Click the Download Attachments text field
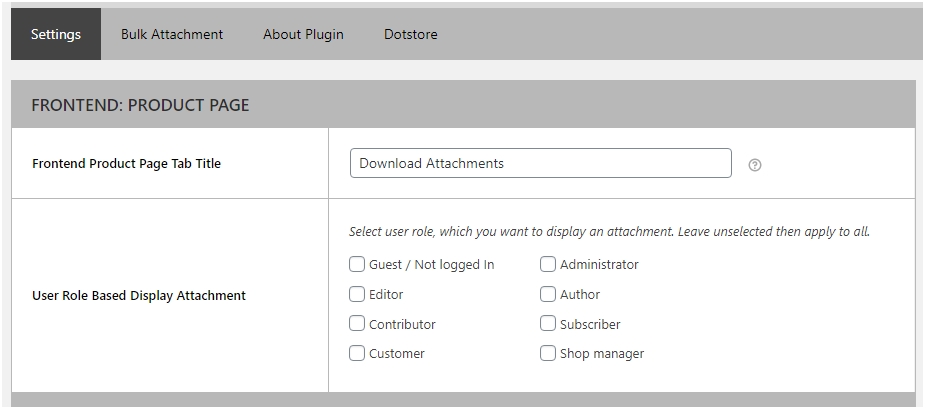Image resolution: width=925 pixels, height=409 pixels. click(x=540, y=163)
